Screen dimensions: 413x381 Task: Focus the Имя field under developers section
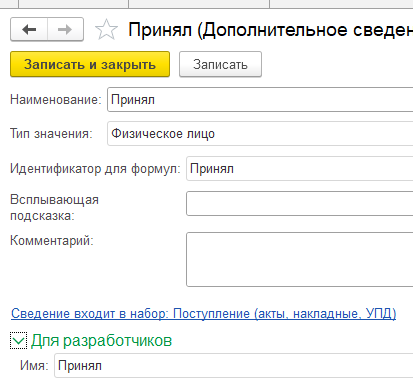234,366
